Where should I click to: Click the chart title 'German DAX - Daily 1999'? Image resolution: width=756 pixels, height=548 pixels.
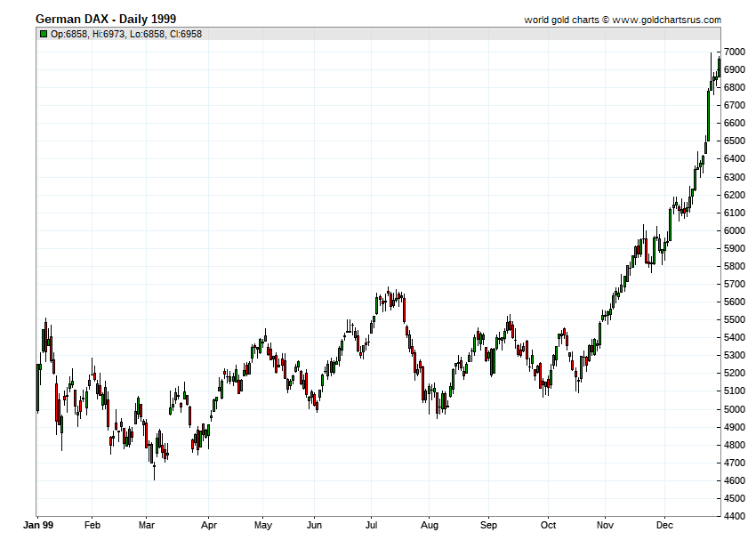coord(106,20)
